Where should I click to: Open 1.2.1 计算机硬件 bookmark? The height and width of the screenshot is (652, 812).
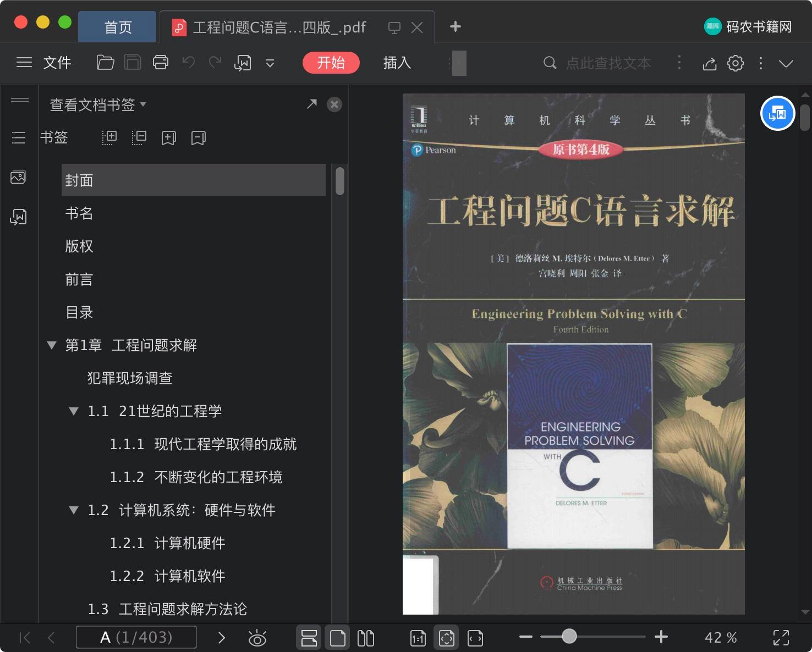click(167, 543)
